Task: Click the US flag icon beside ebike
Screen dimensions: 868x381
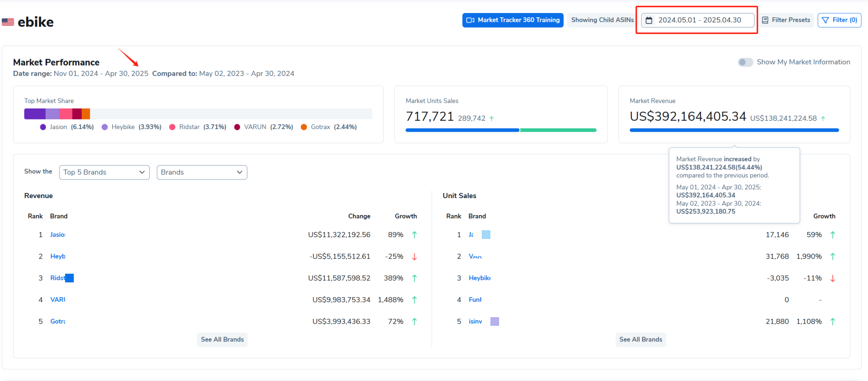Action: point(8,22)
